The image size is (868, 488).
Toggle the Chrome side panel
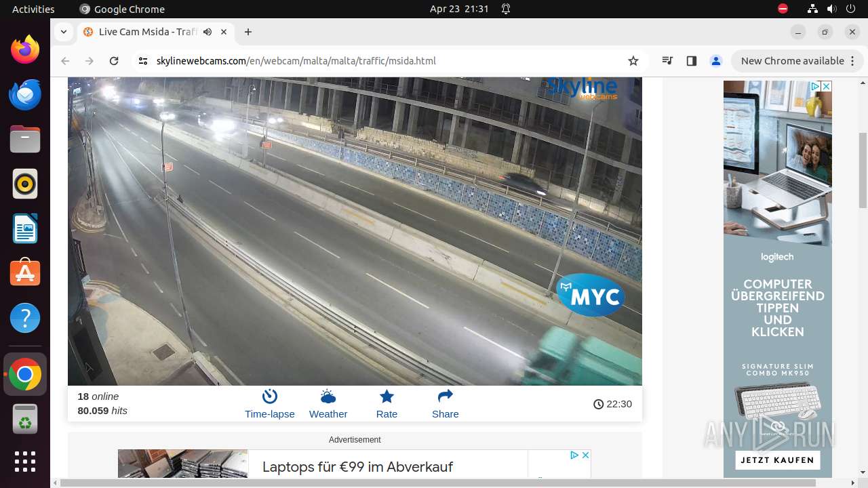click(692, 61)
